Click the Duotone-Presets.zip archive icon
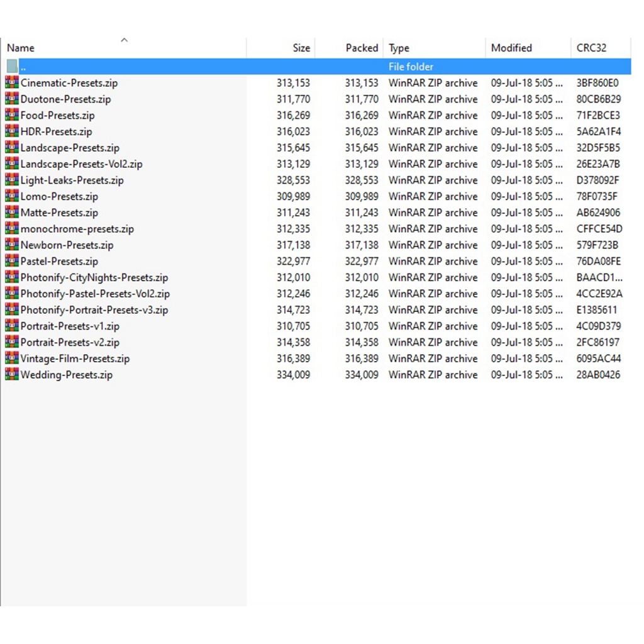 [11, 99]
